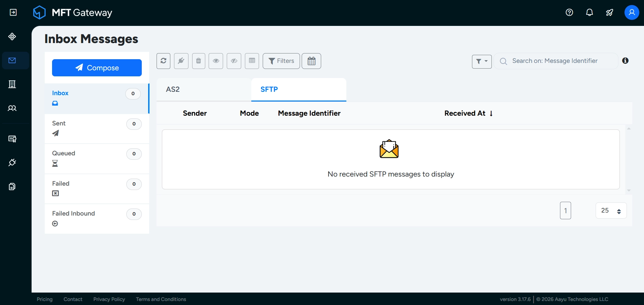The image size is (644, 305).
Task: Click the Compose button
Action: [97, 68]
